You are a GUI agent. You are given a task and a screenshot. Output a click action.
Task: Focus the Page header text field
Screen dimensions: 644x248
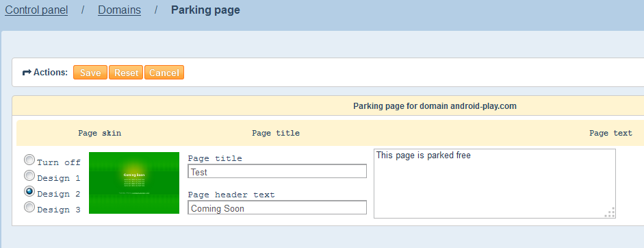[277, 208]
